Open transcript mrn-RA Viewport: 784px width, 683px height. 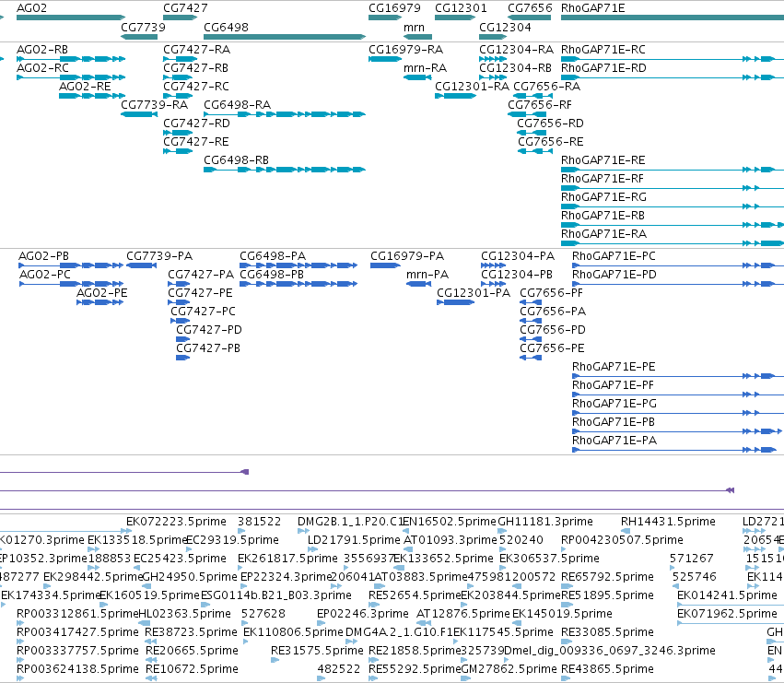coord(425,67)
